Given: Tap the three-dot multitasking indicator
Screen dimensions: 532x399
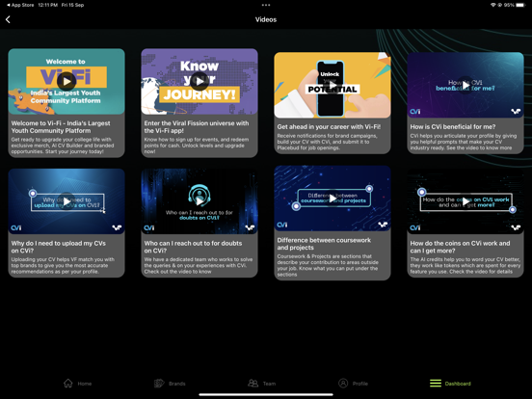Looking at the screenshot, I should pyautogui.click(x=266, y=5).
